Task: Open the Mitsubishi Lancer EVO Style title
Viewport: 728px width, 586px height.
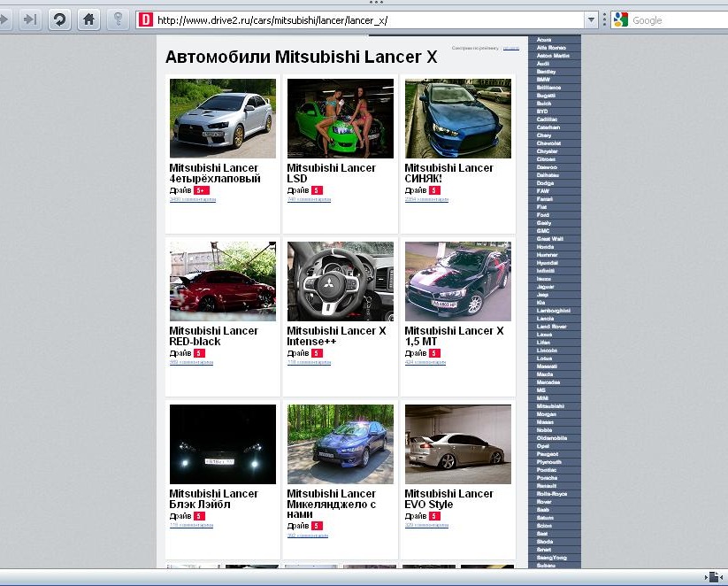Action: point(449,498)
